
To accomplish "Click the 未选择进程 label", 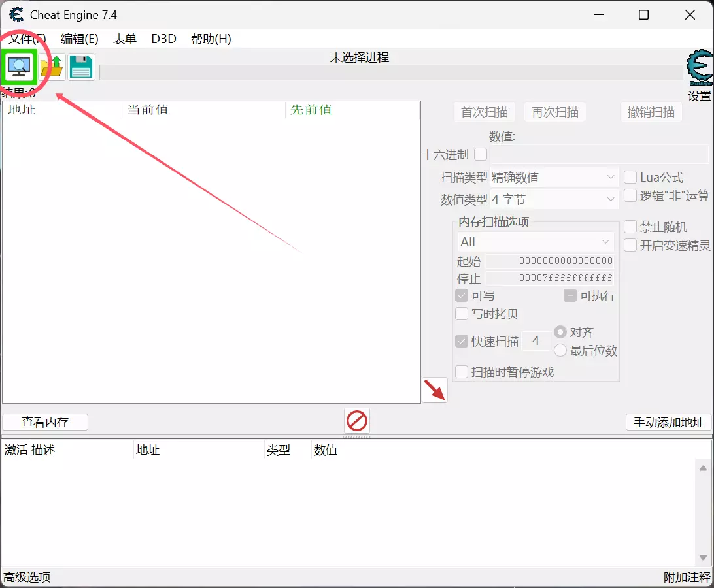I will (x=359, y=57).
